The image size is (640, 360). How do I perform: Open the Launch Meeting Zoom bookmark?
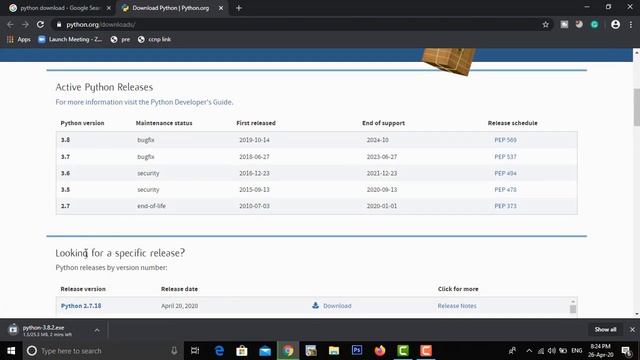tap(70, 40)
